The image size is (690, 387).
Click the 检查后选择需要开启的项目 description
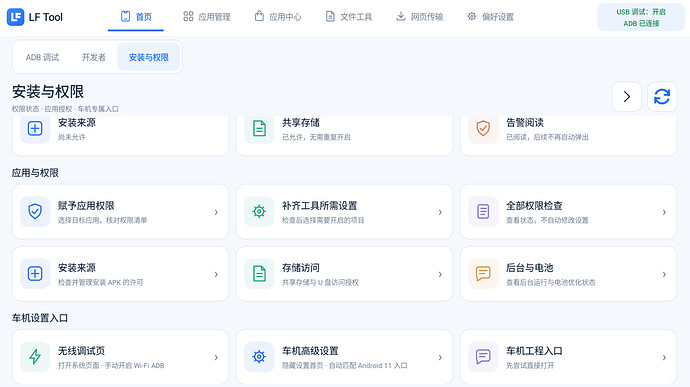pyautogui.click(x=323, y=220)
